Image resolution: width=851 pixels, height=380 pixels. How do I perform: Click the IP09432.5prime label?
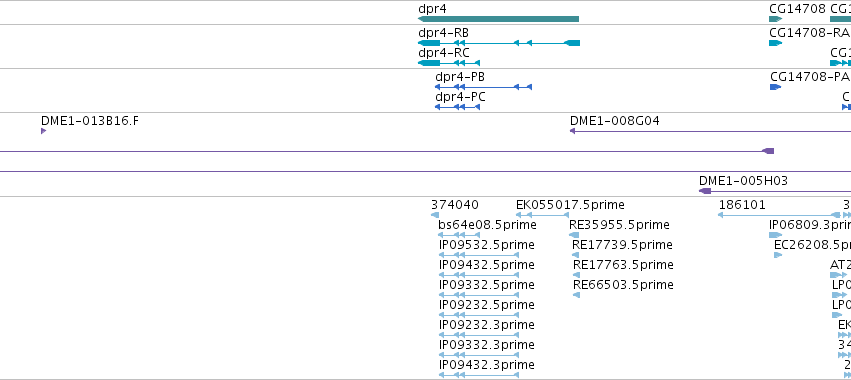[487, 264]
